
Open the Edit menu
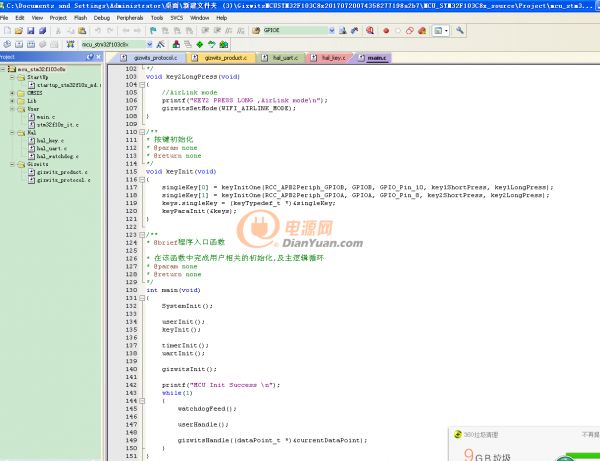coord(20,18)
